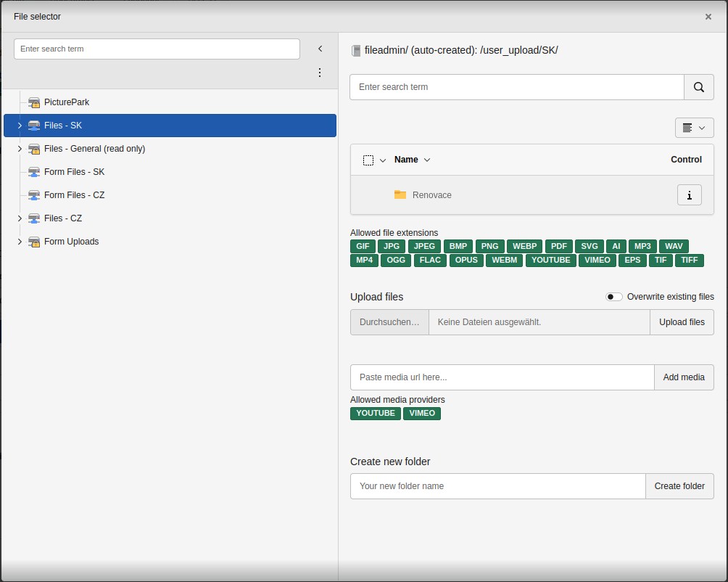This screenshot has height=582, width=728.
Task: Click the Renovace folder icon
Action: (400, 195)
